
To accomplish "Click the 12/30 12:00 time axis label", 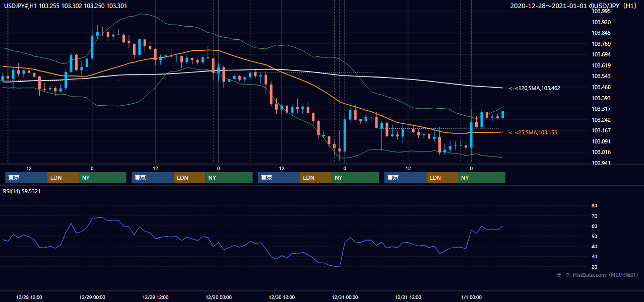I will click(282, 297).
